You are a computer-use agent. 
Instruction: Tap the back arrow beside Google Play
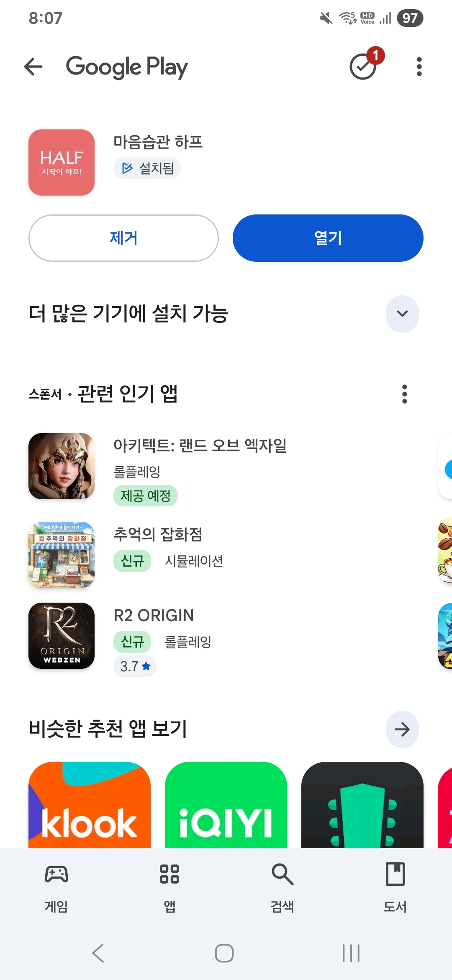pyautogui.click(x=33, y=67)
